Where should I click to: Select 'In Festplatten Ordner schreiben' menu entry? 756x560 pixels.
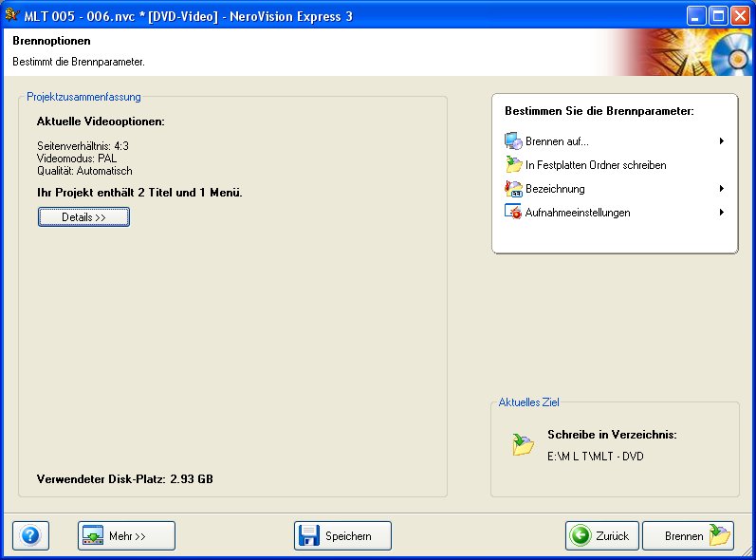(596, 165)
